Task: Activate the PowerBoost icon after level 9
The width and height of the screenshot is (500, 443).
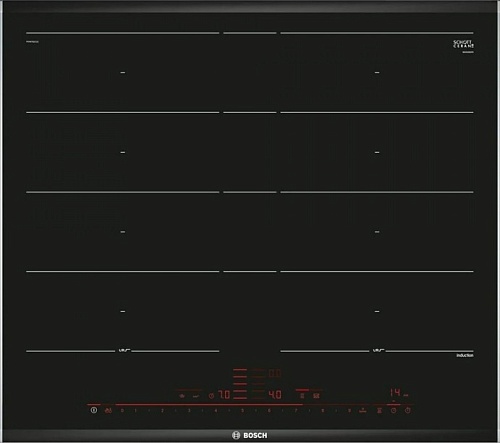Action: (363, 410)
